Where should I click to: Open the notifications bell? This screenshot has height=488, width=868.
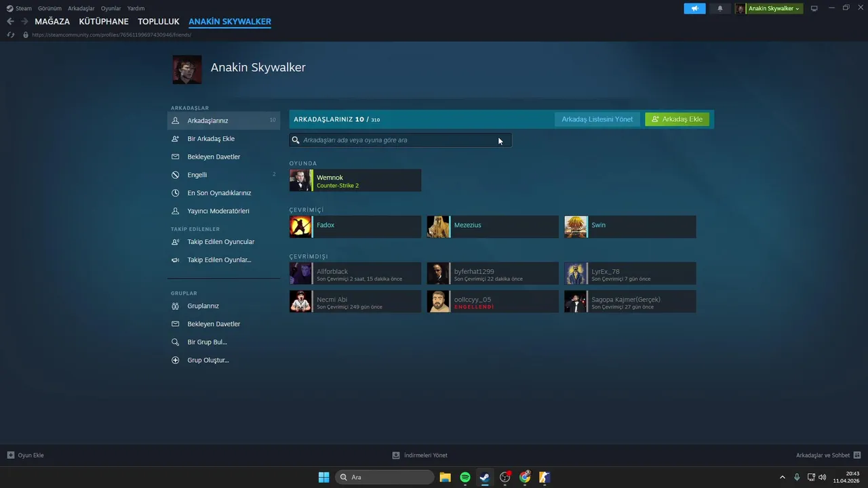tap(719, 8)
